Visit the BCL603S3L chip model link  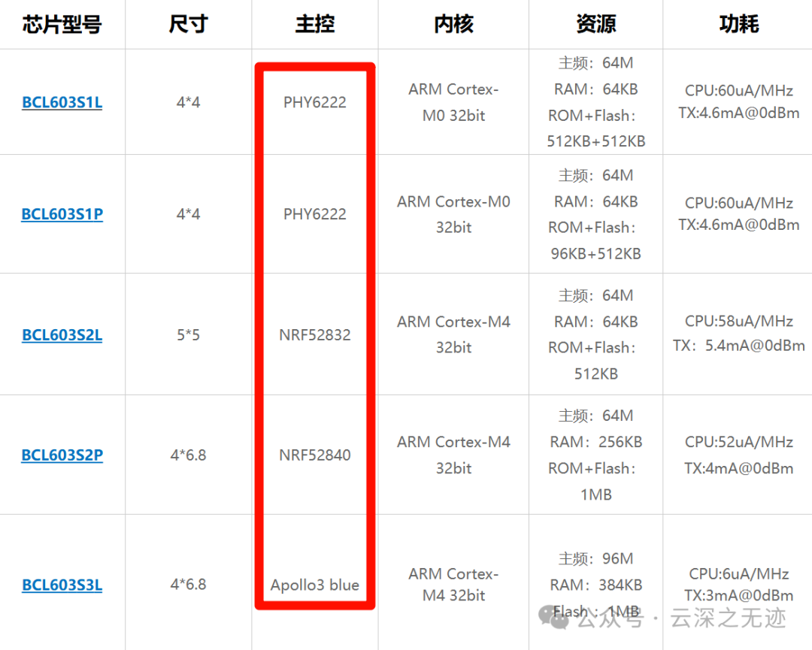[62, 585]
